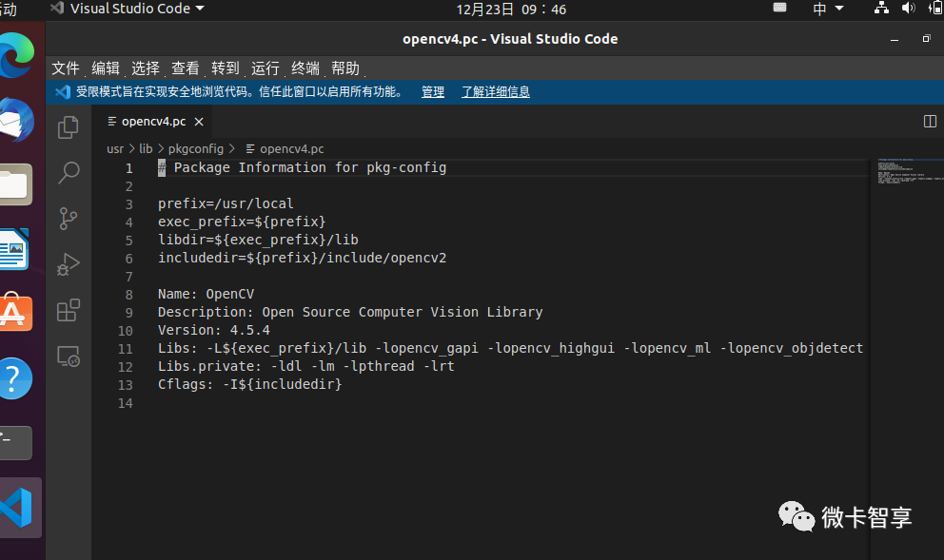Click the volume icon in top bar
The height and width of the screenshot is (560, 944).
pyautogui.click(x=908, y=8)
